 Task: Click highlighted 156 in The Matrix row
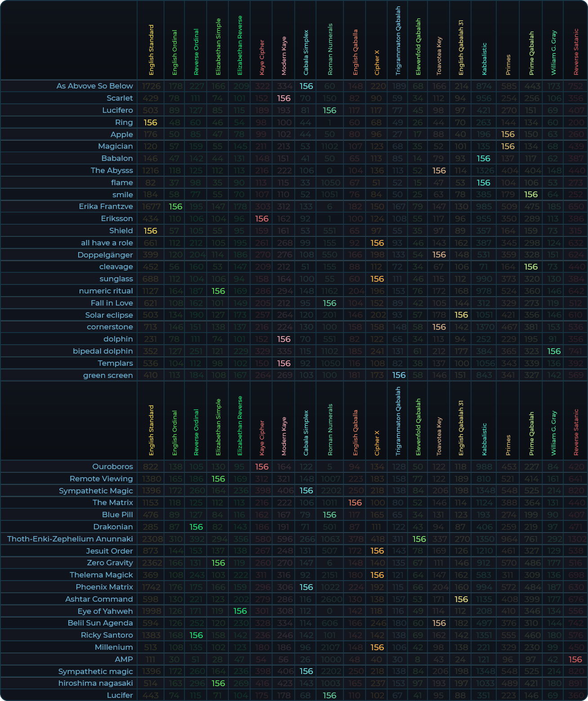coord(355,502)
